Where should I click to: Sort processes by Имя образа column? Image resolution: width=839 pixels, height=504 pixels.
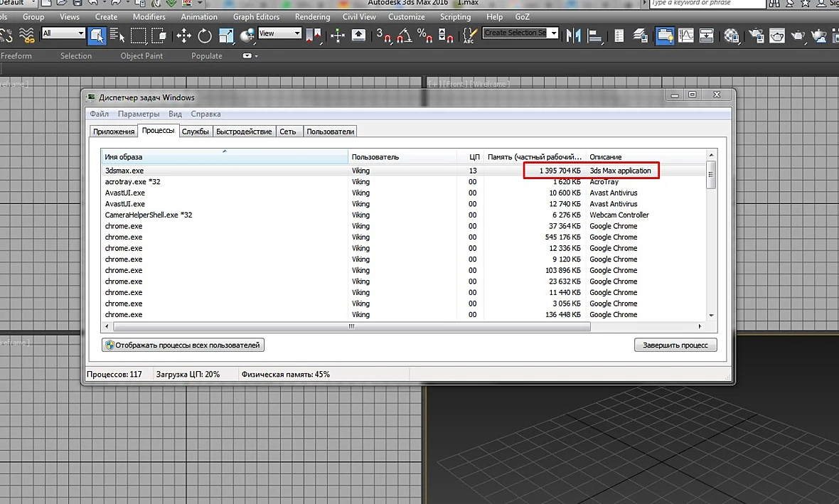click(225, 157)
